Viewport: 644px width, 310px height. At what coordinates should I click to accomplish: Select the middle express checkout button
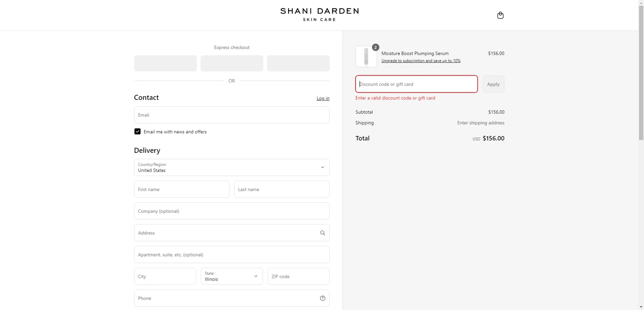[x=232, y=63]
